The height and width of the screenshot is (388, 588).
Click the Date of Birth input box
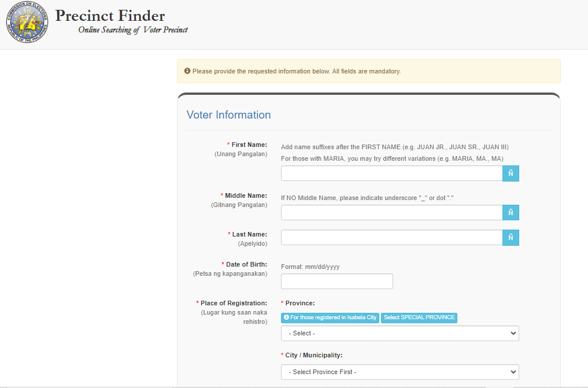click(x=336, y=281)
